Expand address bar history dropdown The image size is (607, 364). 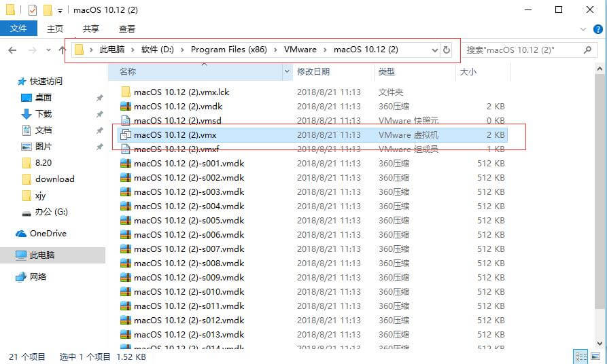pyautogui.click(x=435, y=50)
